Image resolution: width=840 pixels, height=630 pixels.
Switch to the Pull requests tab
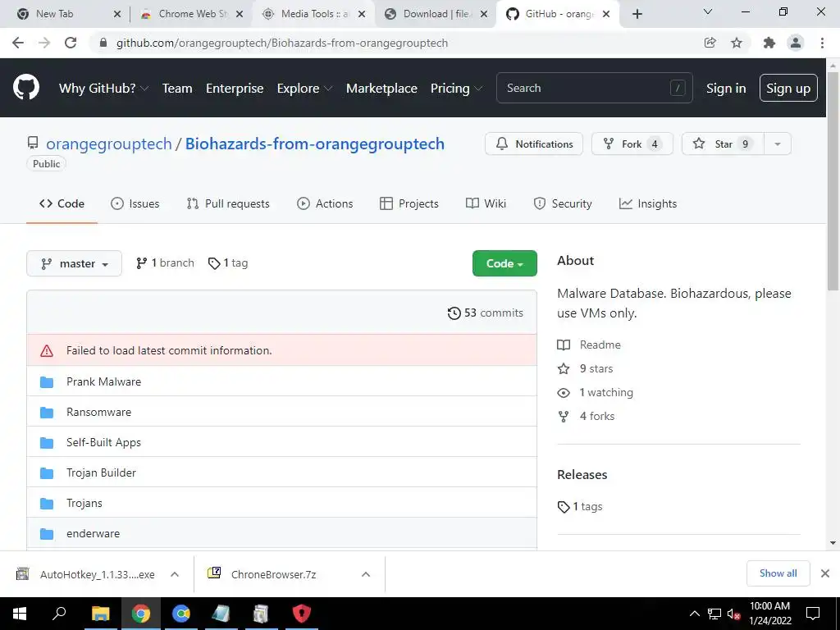[x=228, y=203]
